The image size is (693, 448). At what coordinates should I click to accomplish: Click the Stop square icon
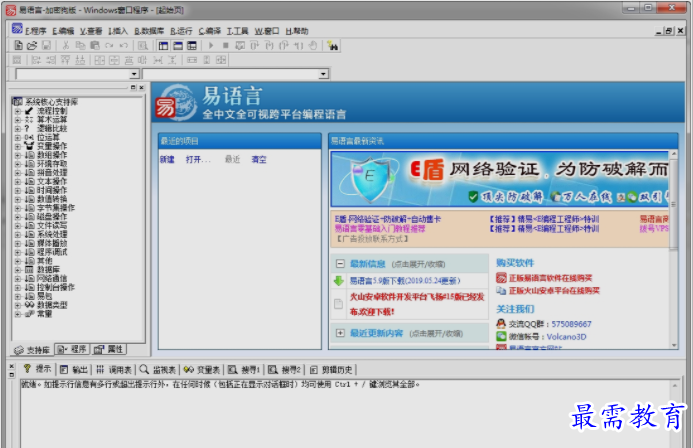click(x=225, y=45)
